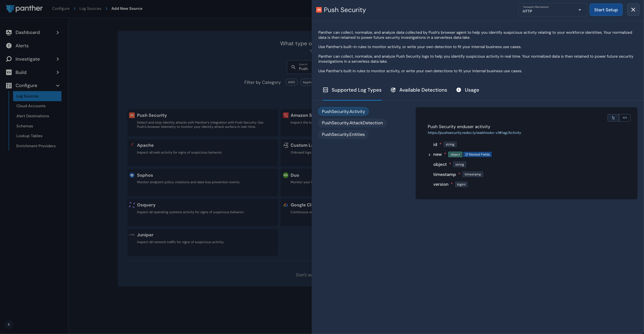Click the 'version' field name
644x334 pixels.
(x=441, y=184)
